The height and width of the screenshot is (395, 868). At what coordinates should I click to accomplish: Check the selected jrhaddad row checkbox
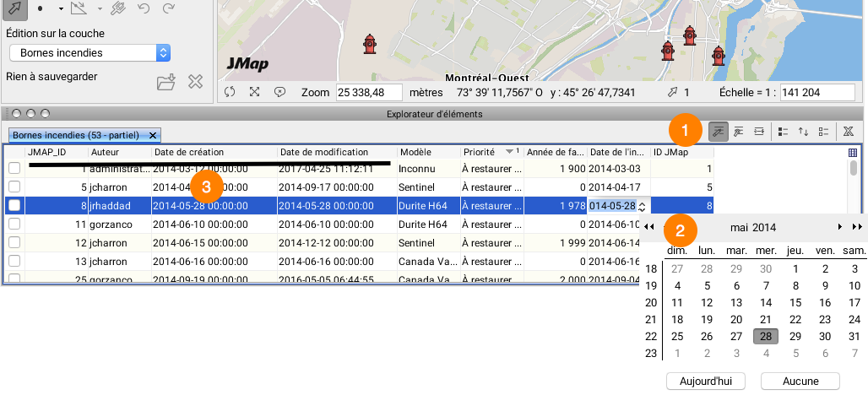[14, 205]
